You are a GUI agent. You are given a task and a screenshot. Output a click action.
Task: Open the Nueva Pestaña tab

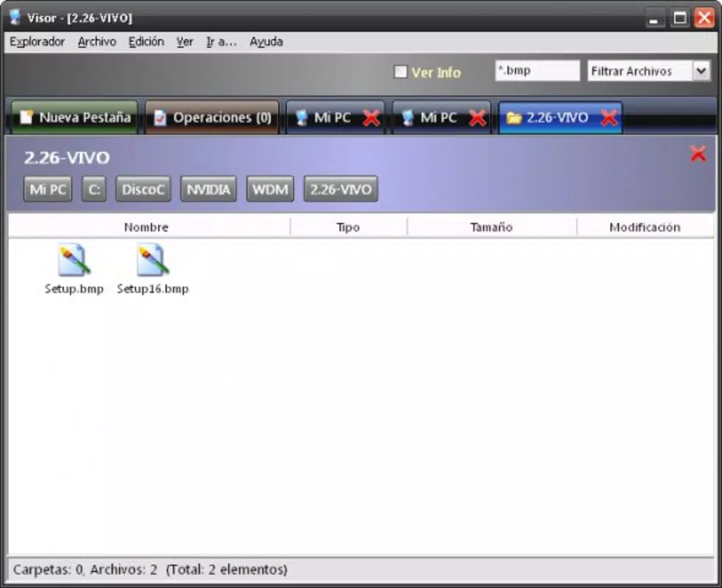click(74, 118)
